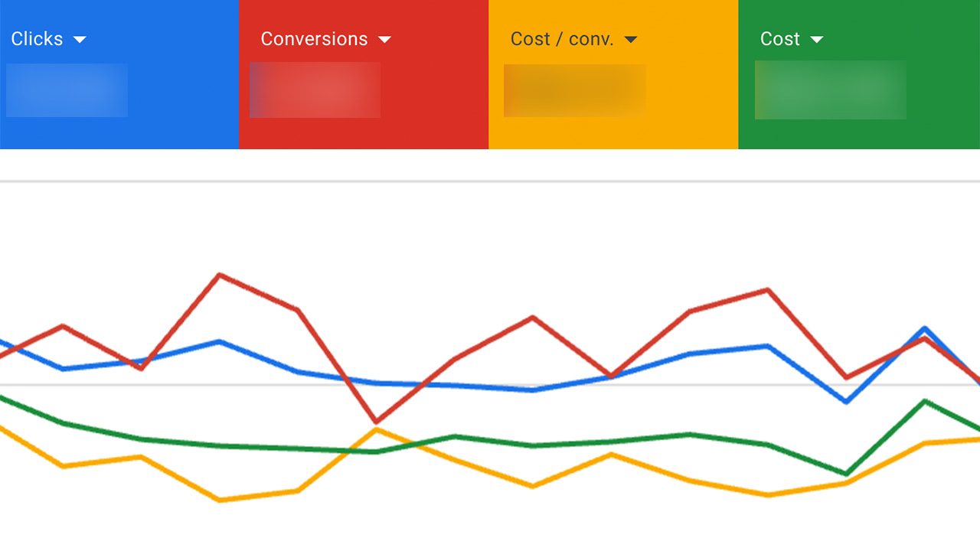Click the highest peak of the red line

220,274
